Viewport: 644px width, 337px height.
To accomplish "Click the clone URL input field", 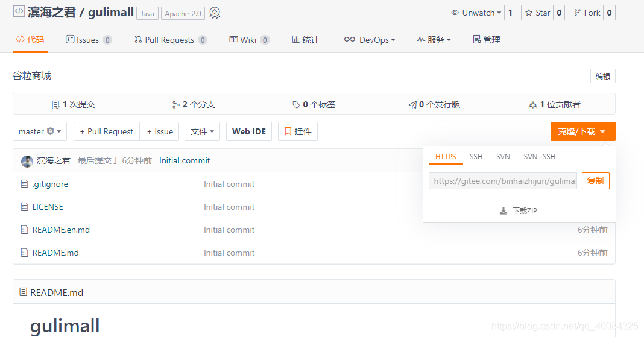I will (503, 181).
